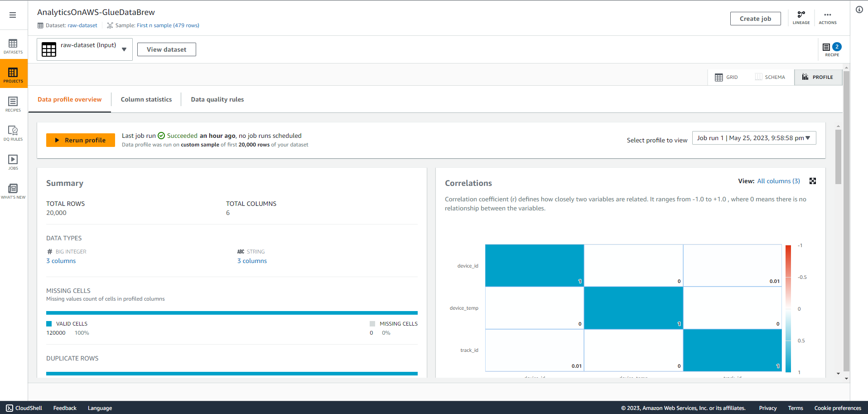The width and height of the screenshot is (868, 414).
Task: Open the Actions menu
Action: coord(828,18)
